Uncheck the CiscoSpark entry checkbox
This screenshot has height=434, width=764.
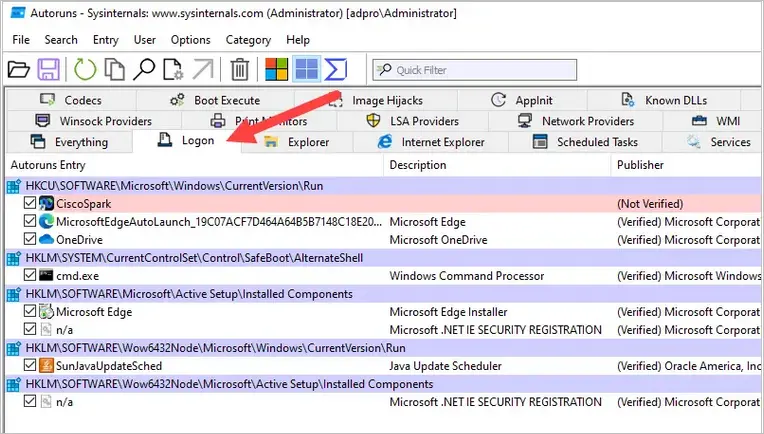pyautogui.click(x=30, y=203)
